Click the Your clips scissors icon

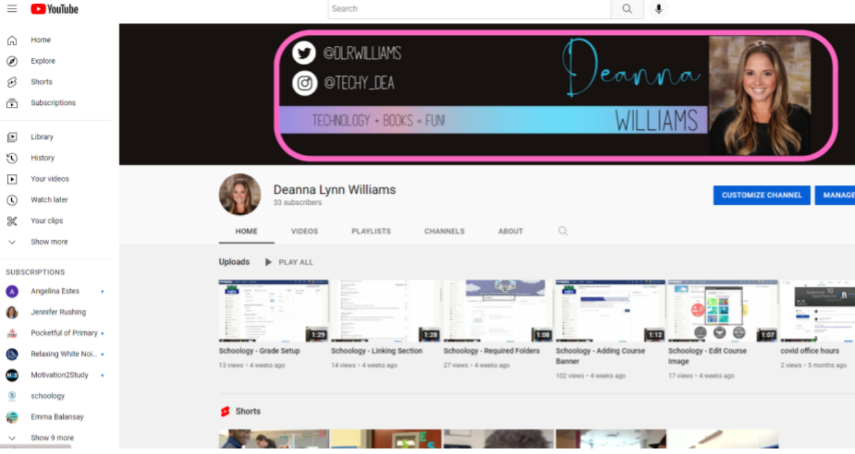pyautogui.click(x=12, y=221)
